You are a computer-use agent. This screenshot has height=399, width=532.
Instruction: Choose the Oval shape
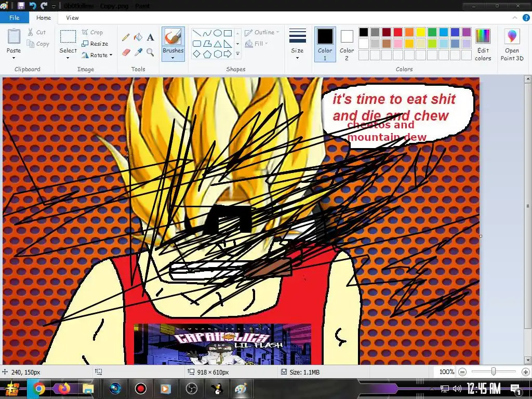coord(218,33)
